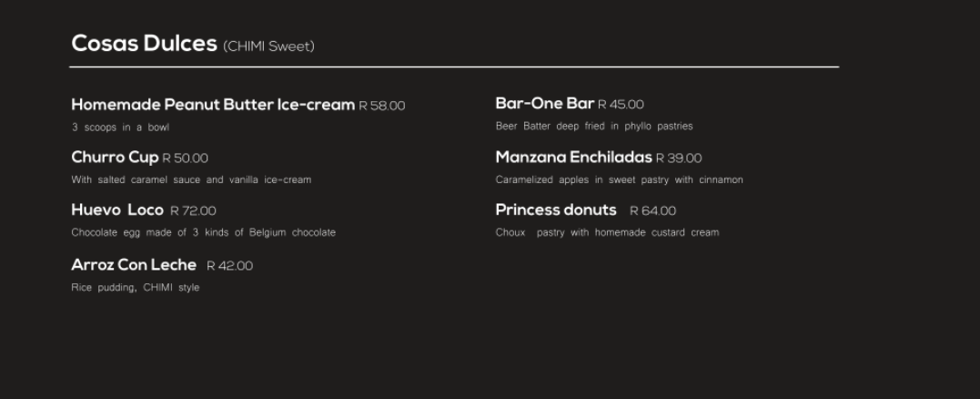
Task: Select the Homemade Peanut Butter Ice-cream item
Action: pyautogui.click(x=212, y=105)
